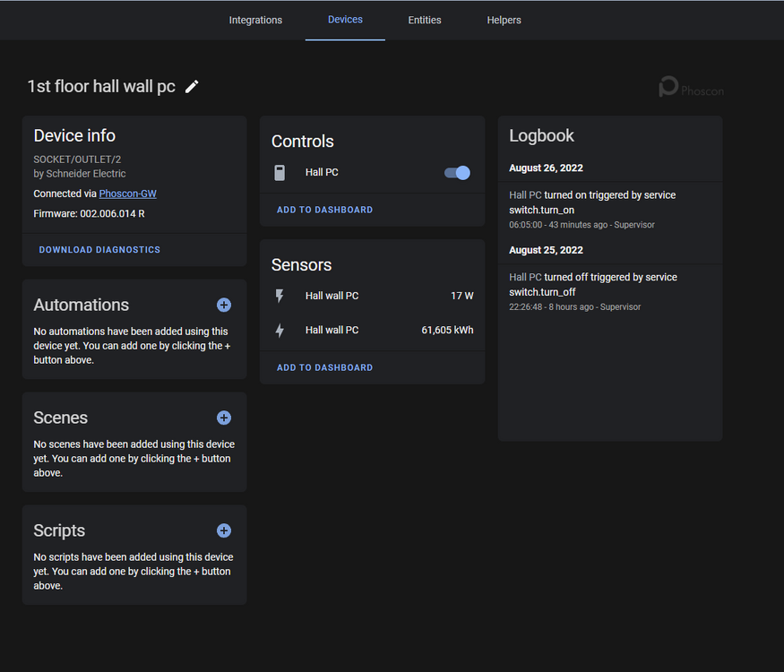Add a scene with the plus icon

[224, 418]
